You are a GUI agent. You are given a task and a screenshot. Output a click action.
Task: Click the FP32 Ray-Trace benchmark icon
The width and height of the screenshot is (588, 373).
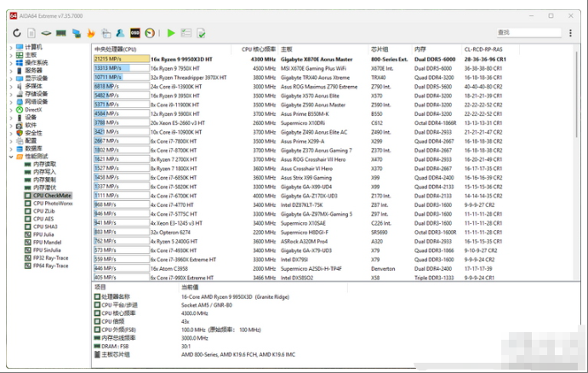coord(27,258)
